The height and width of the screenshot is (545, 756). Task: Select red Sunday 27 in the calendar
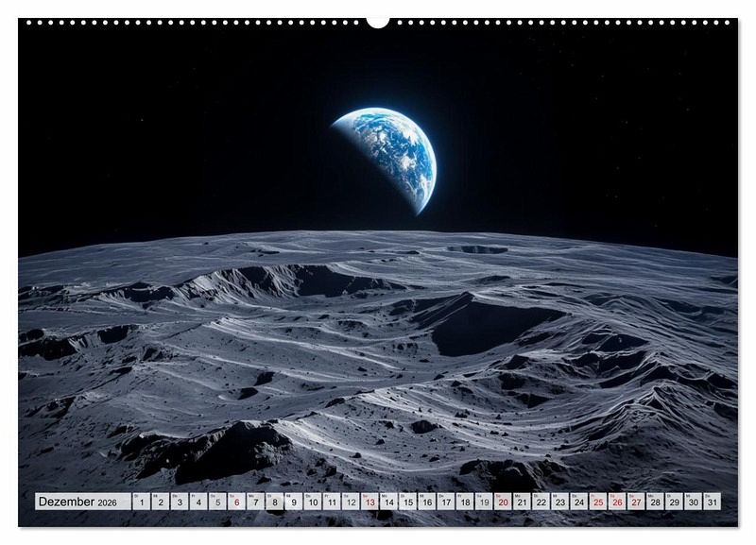pyautogui.click(x=636, y=502)
